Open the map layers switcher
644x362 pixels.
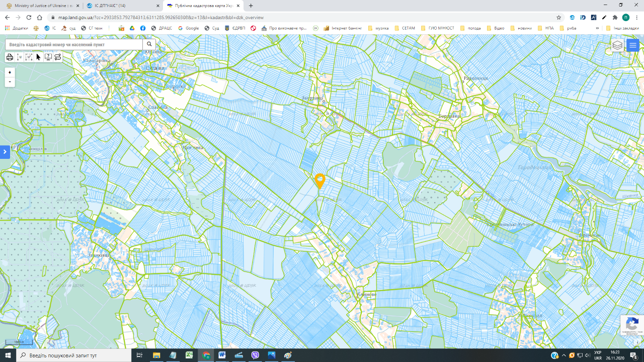click(617, 45)
